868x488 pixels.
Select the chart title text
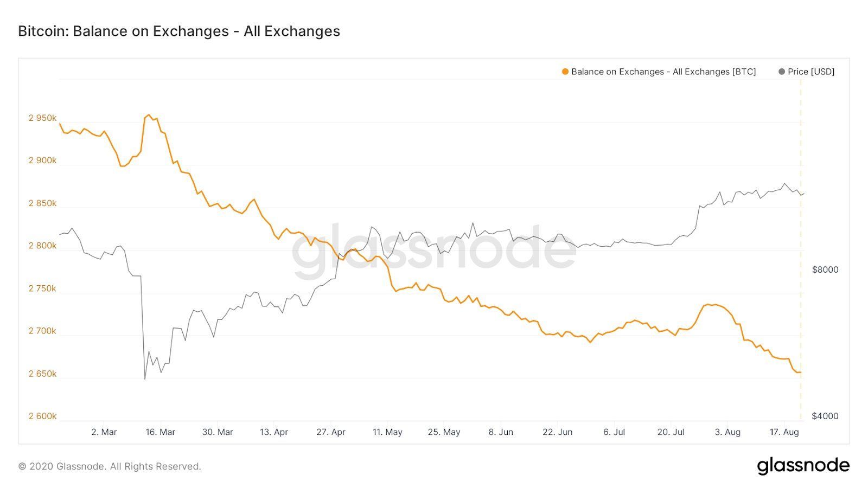pos(179,31)
